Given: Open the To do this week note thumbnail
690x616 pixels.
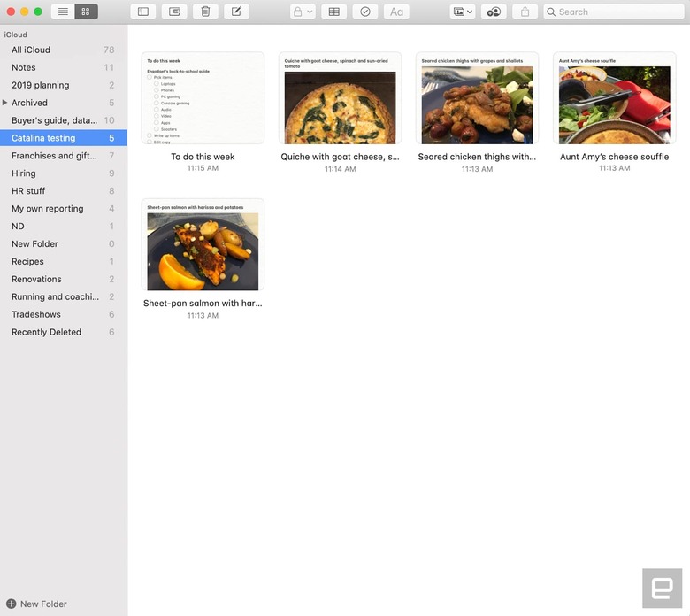Looking at the screenshot, I should point(203,98).
